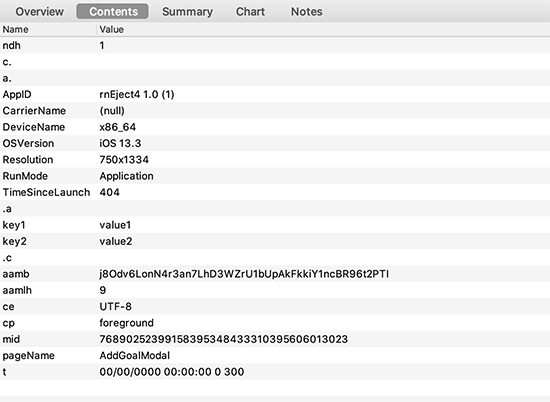Screen dimensions: 550x402
Task: Open the Summary tab
Action: (x=187, y=12)
